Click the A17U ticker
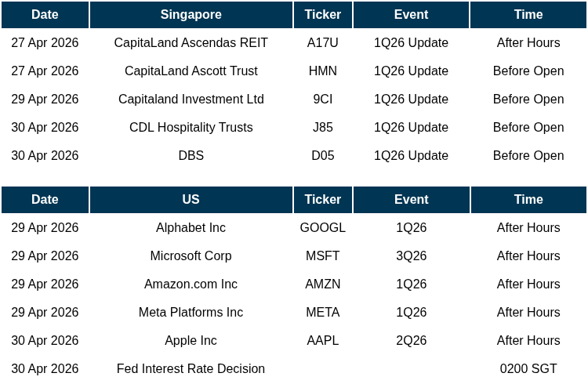The image size is (588, 384). point(322,43)
